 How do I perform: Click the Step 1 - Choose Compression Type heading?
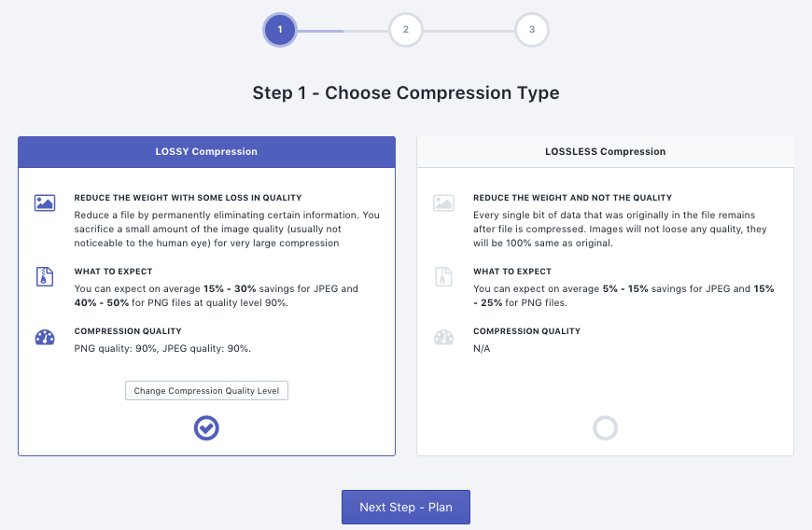[x=406, y=93]
